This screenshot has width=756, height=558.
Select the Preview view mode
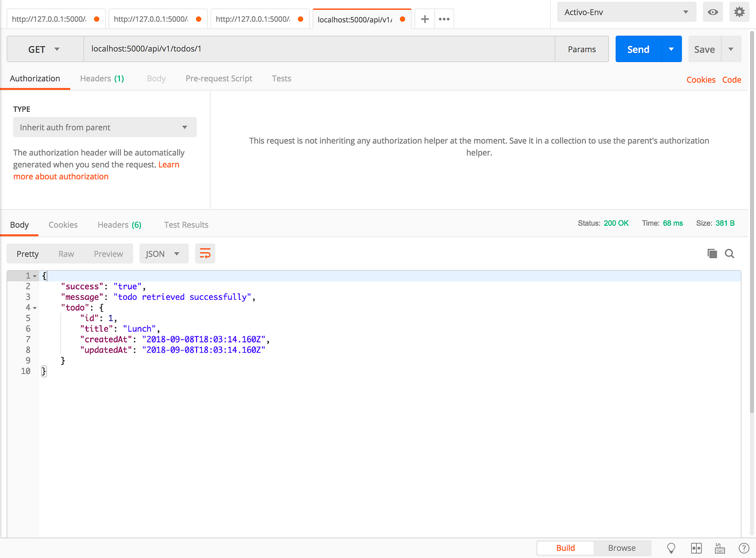(109, 253)
